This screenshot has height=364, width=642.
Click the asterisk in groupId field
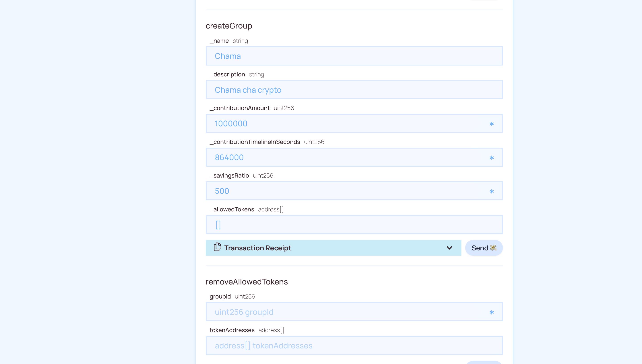point(492,312)
